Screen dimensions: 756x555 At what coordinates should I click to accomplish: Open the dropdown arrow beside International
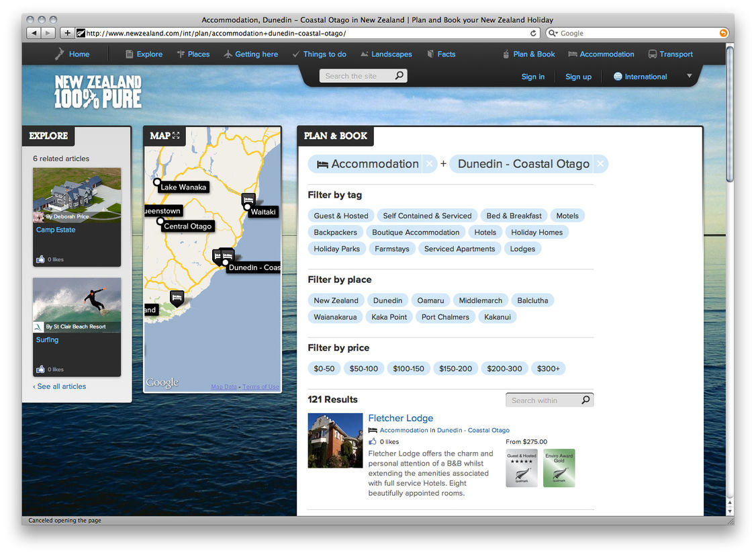pos(689,76)
